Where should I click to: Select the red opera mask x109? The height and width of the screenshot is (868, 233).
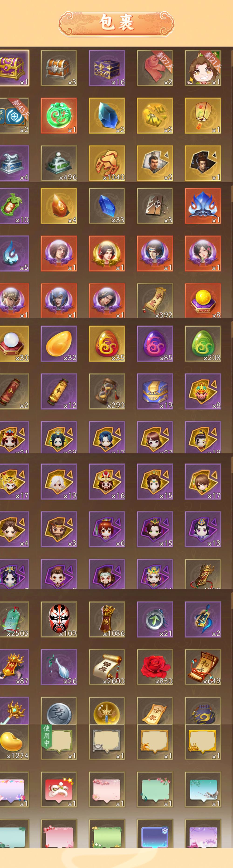59,619
